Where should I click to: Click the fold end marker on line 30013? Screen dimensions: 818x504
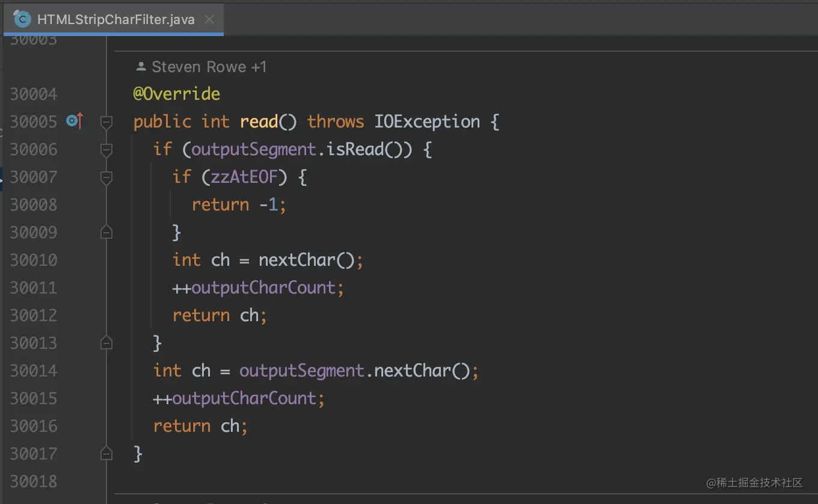point(106,343)
